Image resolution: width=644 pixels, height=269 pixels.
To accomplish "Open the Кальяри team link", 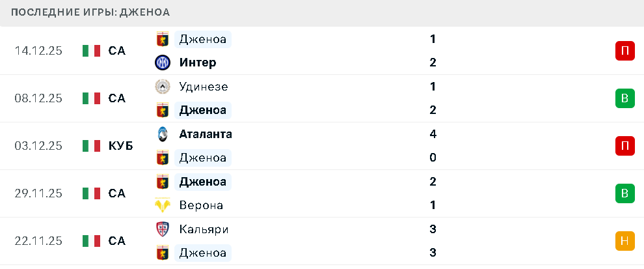I will click(x=204, y=229).
